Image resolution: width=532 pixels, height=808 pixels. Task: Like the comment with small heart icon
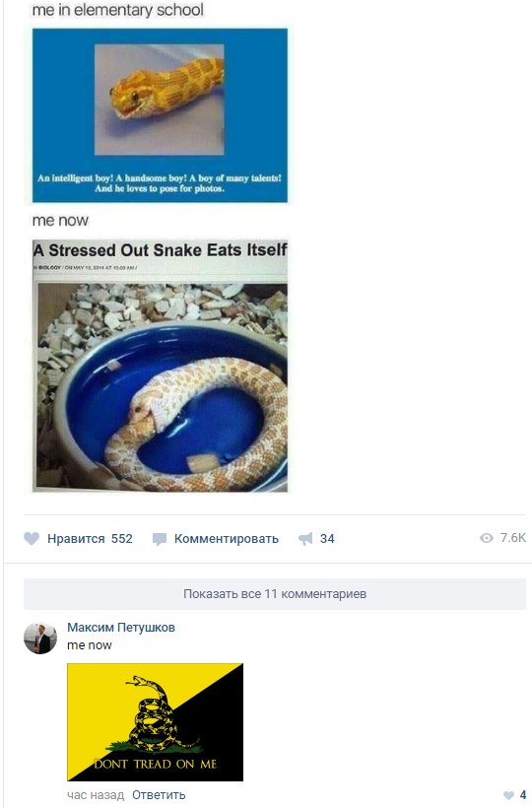point(508,795)
